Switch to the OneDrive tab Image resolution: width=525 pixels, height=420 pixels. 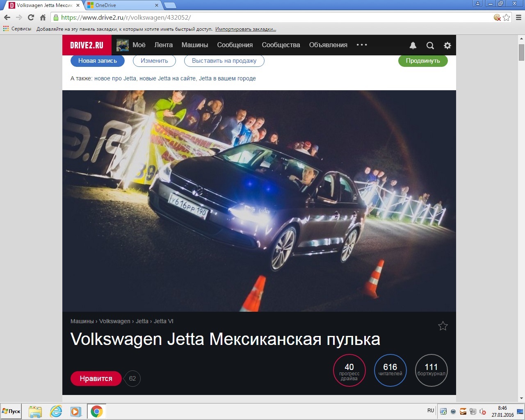coord(123,5)
